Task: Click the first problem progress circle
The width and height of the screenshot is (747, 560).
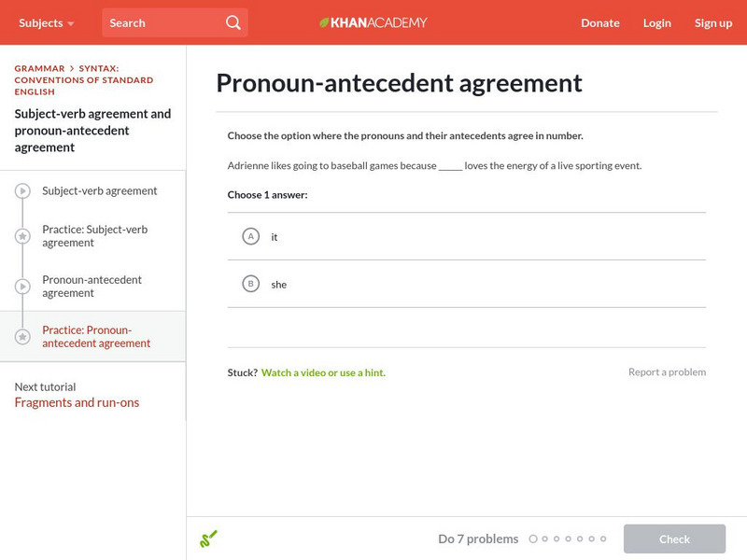Action: pyautogui.click(x=533, y=539)
